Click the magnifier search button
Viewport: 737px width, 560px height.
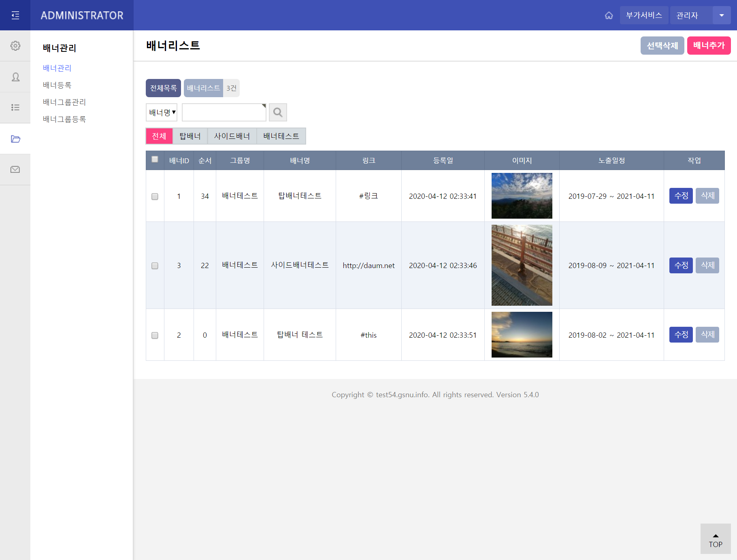point(278,112)
